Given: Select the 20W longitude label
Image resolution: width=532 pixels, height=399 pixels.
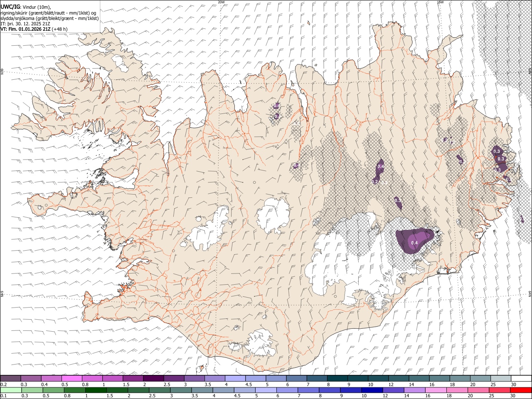Looking at the screenshot, I should [x=221, y=2].
